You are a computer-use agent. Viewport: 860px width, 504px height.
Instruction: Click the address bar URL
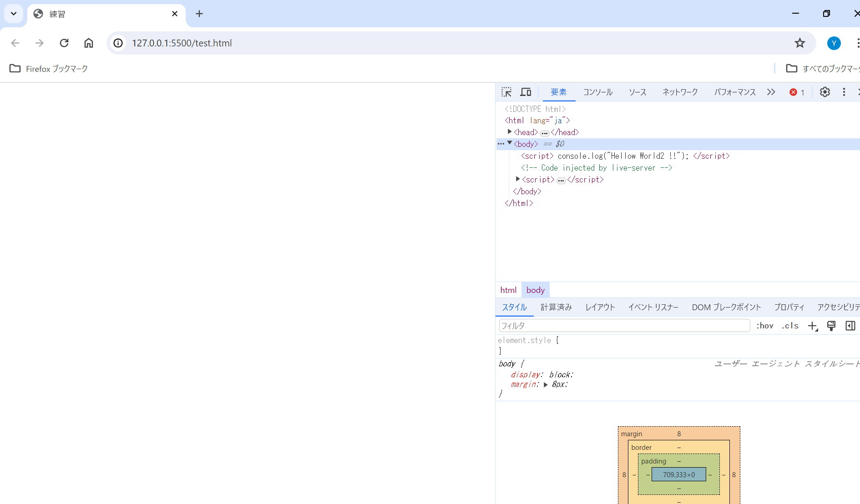pyautogui.click(x=182, y=43)
